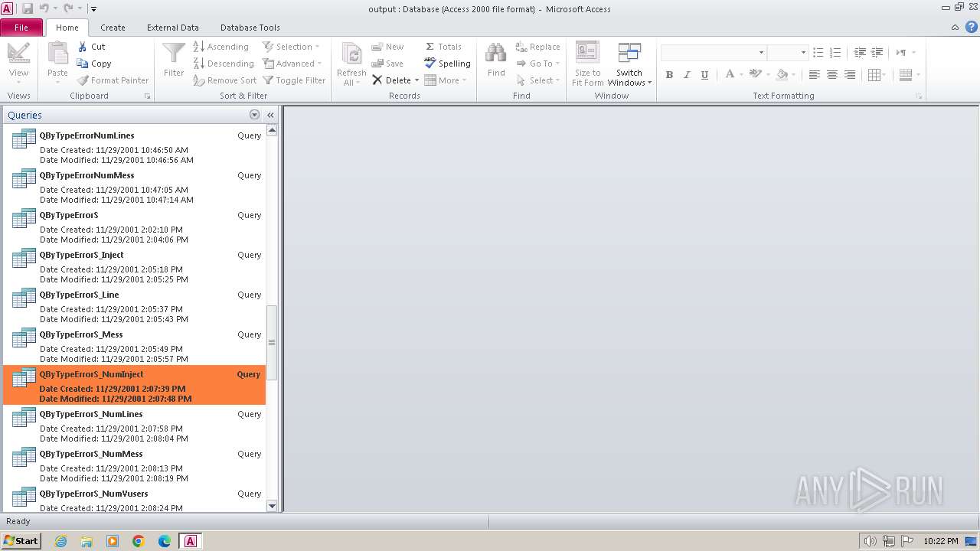Click the Replace command
This screenshot has width=980, height=551.
click(538, 47)
